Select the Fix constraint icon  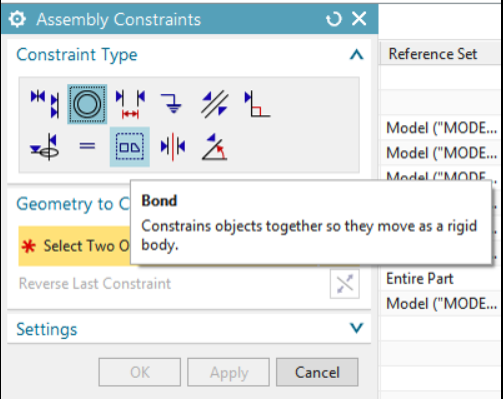point(172,104)
